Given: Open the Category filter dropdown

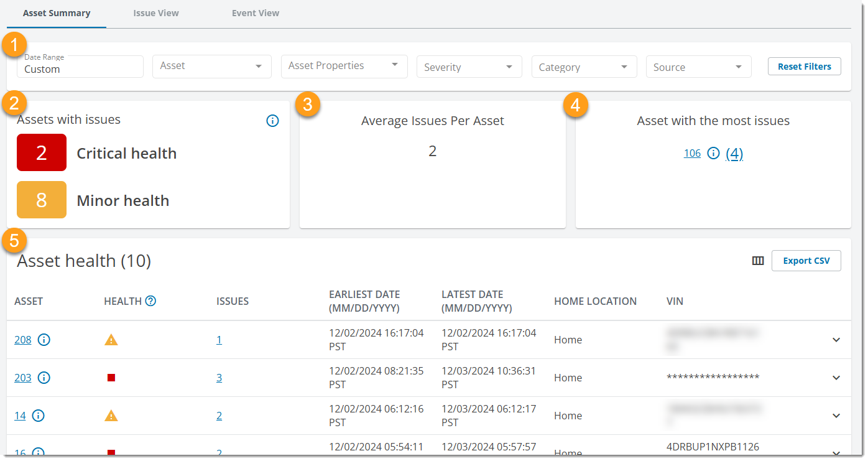Looking at the screenshot, I should 584,67.
